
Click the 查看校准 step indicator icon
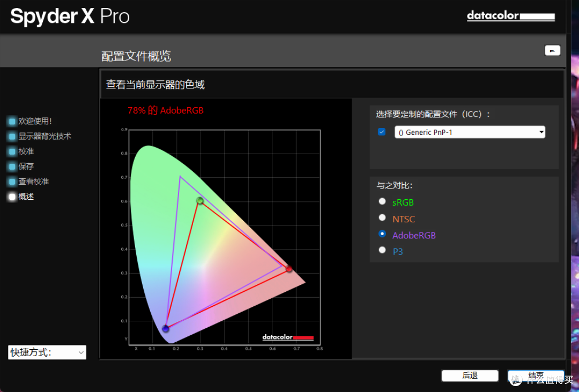[12, 182]
